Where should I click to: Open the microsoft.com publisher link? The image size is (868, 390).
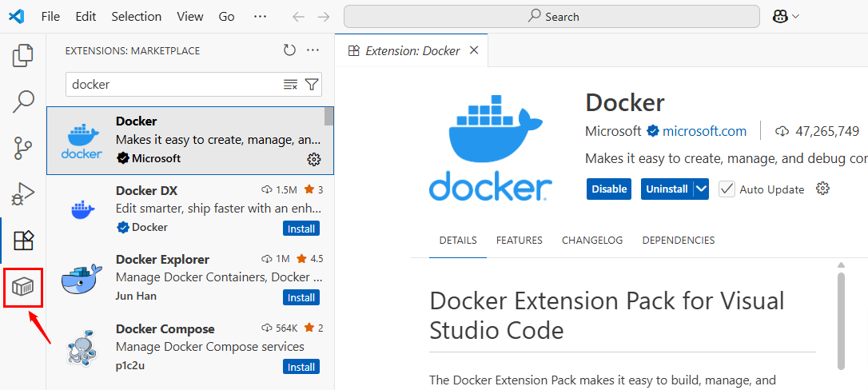(x=704, y=131)
